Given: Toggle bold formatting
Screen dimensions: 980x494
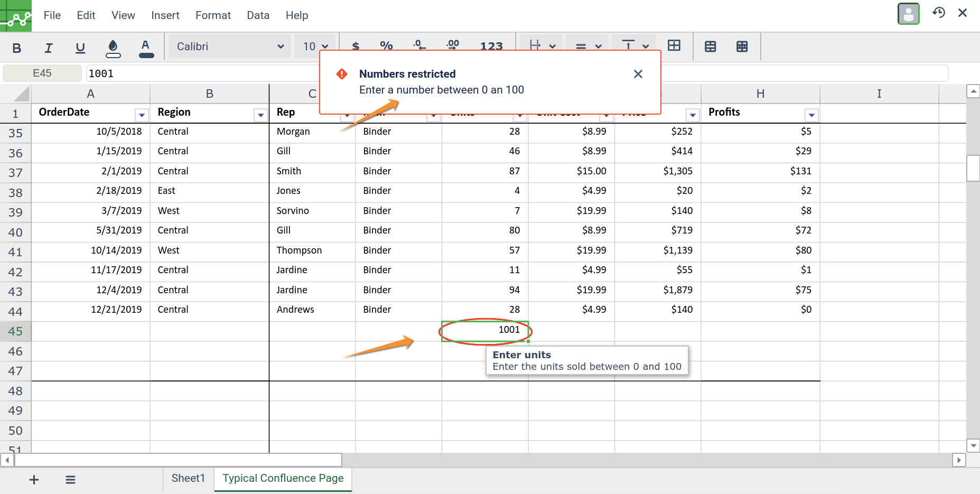Looking at the screenshot, I should pos(17,48).
